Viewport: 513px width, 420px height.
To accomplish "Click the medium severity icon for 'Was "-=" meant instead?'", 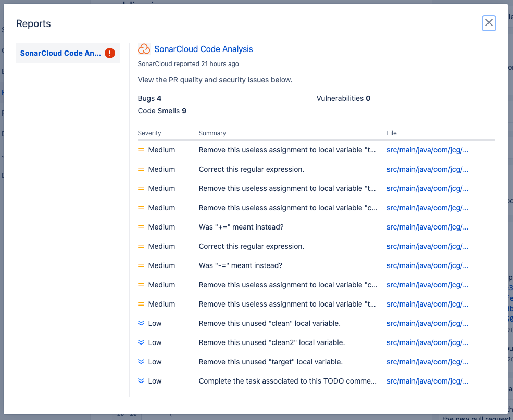I will 141,265.
